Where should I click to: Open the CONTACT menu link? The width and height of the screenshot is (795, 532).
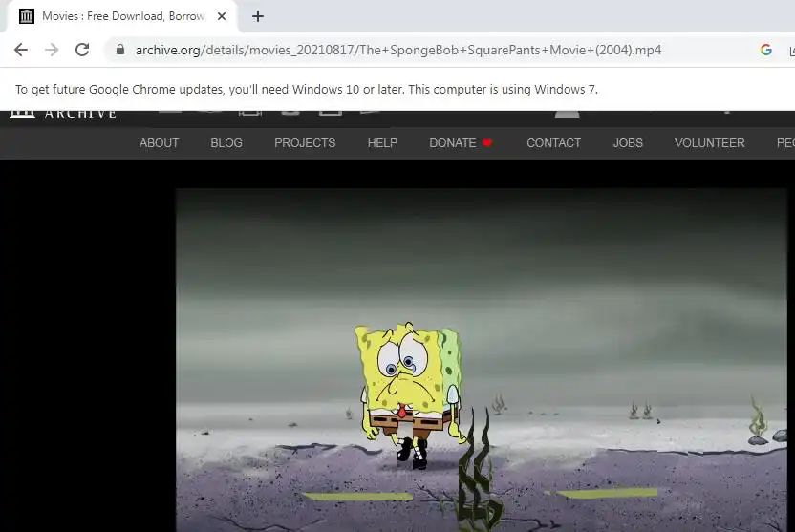coord(553,143)
